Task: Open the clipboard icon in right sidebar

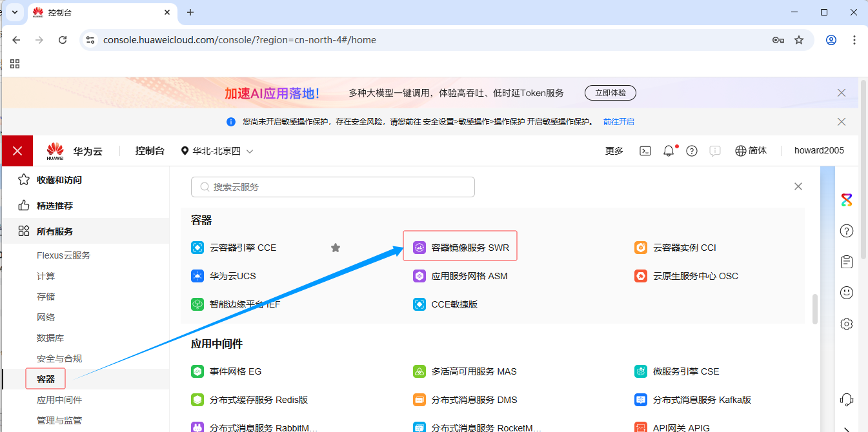Action: [x=847, y=262]
